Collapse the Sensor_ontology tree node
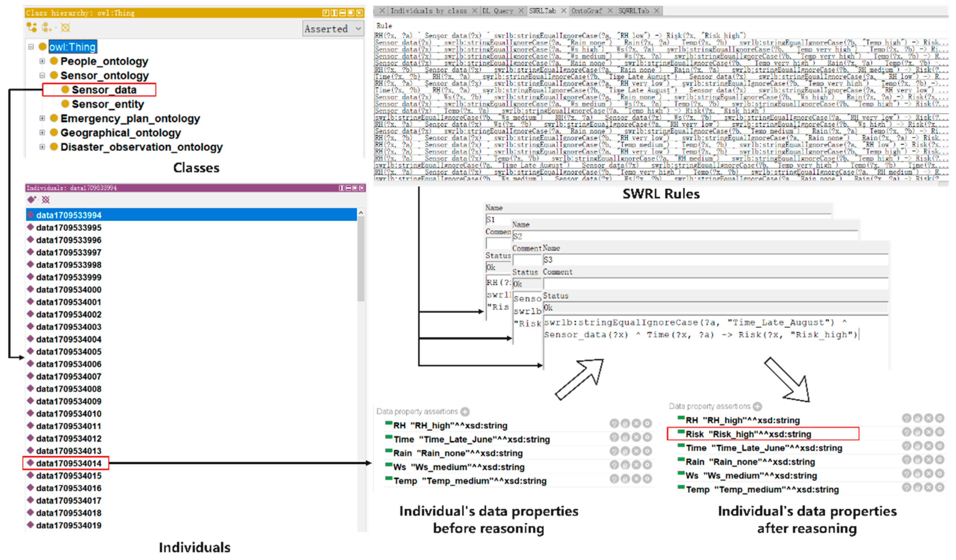This screenshot has height=560, width=956. [42, 75]
